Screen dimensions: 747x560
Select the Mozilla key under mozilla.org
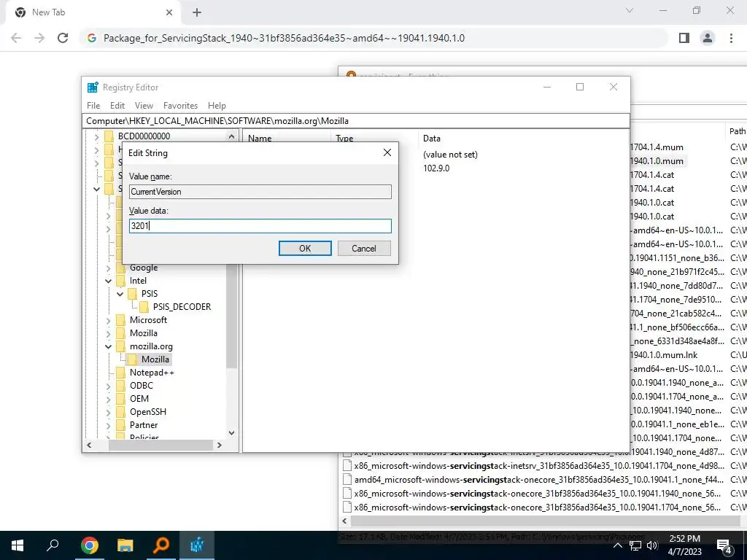[x=155, y=359]
